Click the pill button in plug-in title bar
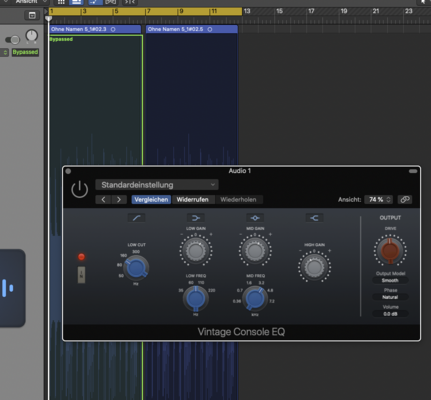 413,171
